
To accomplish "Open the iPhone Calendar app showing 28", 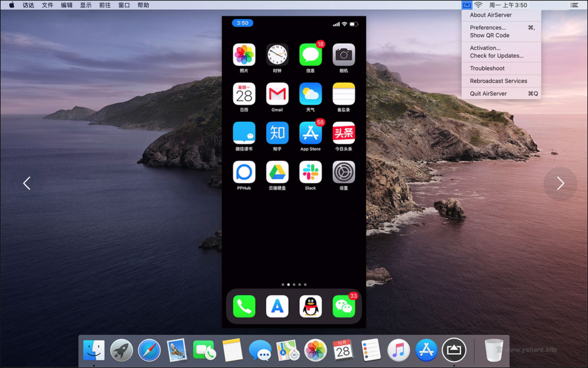I will (244, 94).
